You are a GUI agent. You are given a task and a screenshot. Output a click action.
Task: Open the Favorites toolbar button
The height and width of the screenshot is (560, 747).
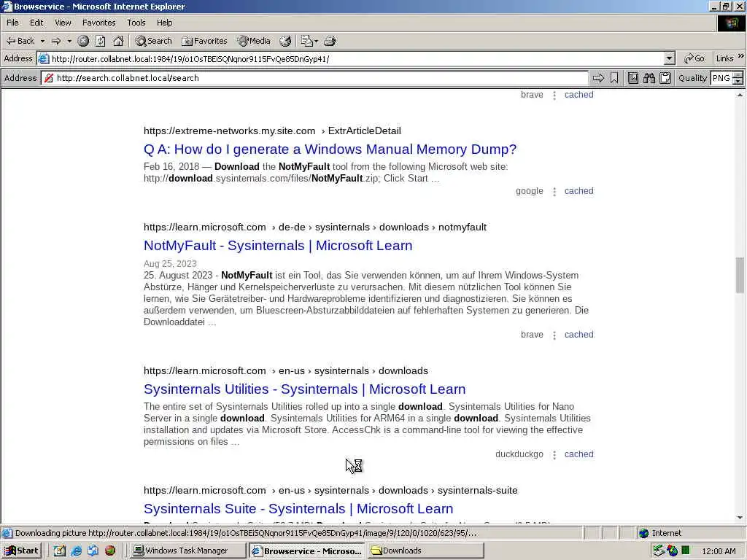tap(204, 41)
